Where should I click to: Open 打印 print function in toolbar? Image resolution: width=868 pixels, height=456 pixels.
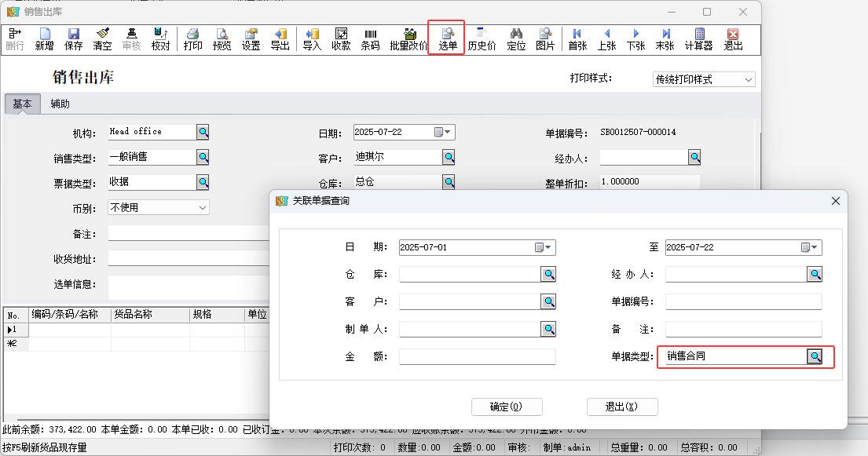[192, 38]
